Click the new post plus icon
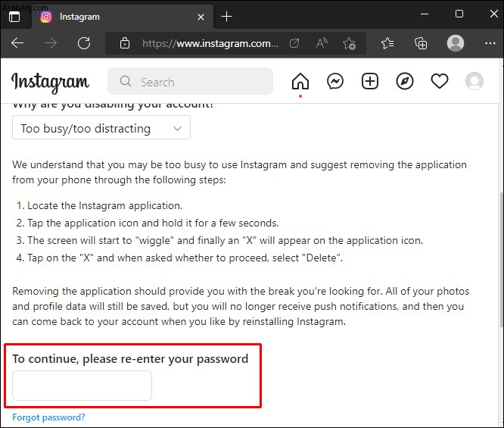 pyautogui.click(x=369, y=81)
